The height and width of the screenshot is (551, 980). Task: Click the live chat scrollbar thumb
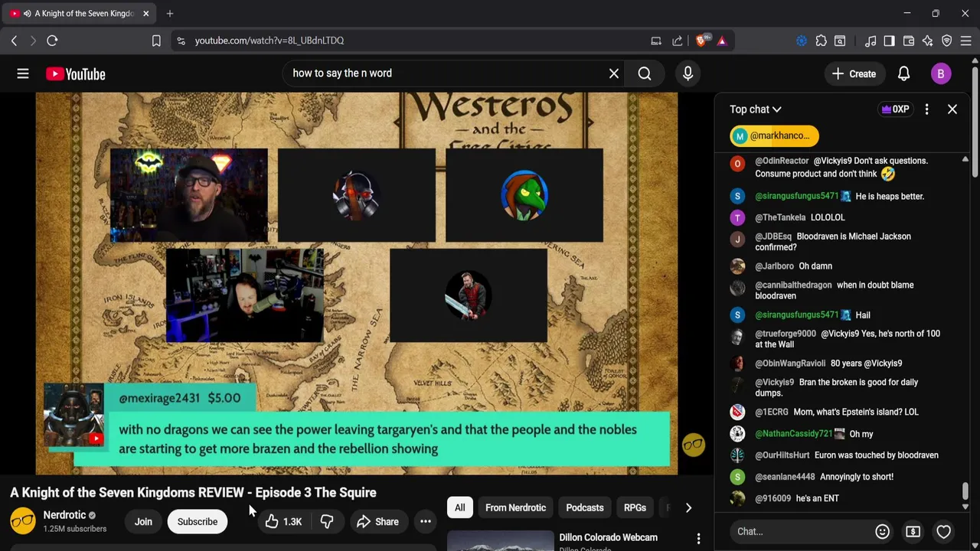point(965,491)
